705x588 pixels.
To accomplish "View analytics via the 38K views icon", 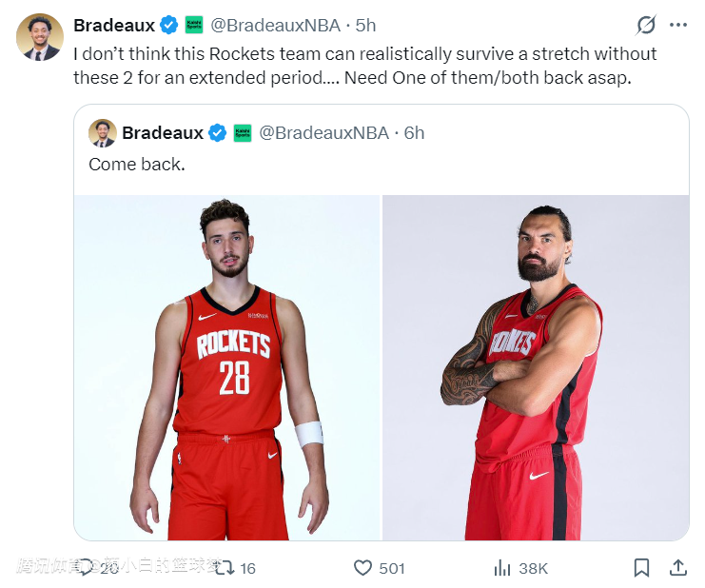I will point(502,568).
